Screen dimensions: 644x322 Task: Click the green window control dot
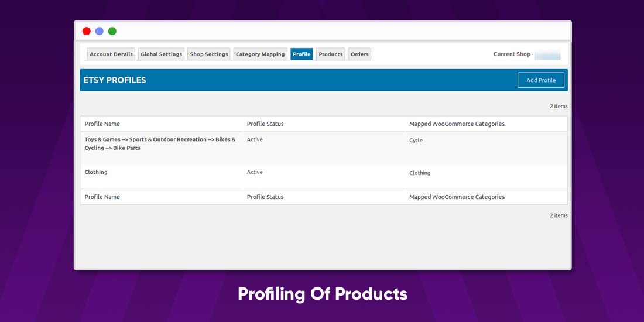[112, 31]
